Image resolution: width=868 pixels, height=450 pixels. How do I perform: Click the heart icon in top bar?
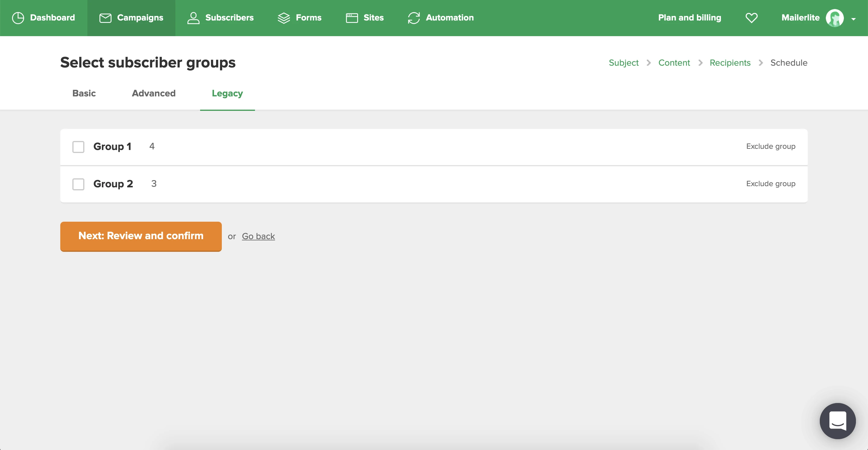[x=751, y=18]
